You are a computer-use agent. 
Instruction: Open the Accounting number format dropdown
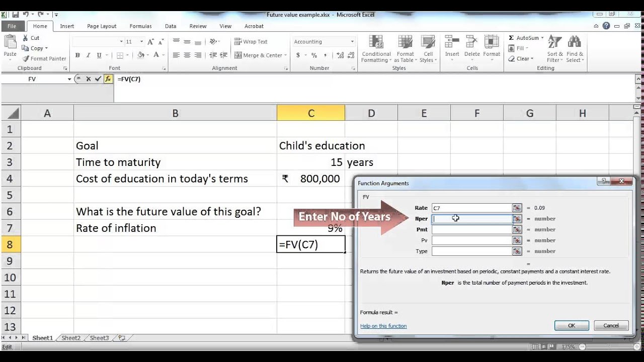pos(352,42)
